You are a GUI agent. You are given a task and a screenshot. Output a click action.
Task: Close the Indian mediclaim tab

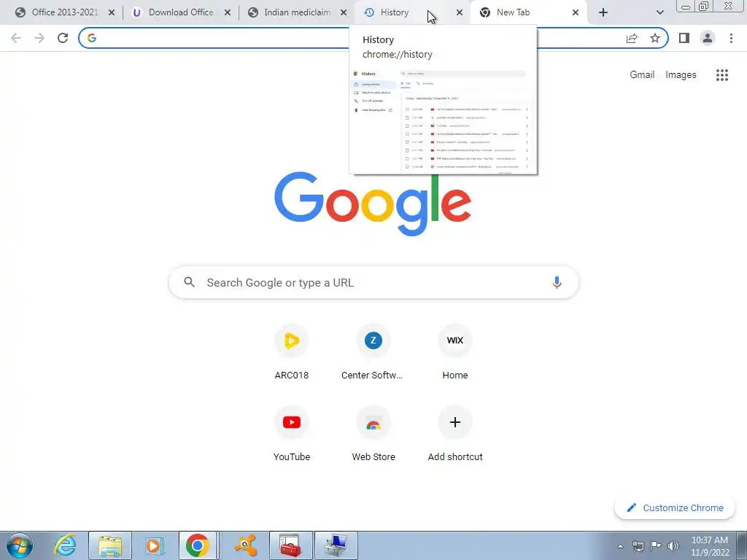tap(344, 12)
